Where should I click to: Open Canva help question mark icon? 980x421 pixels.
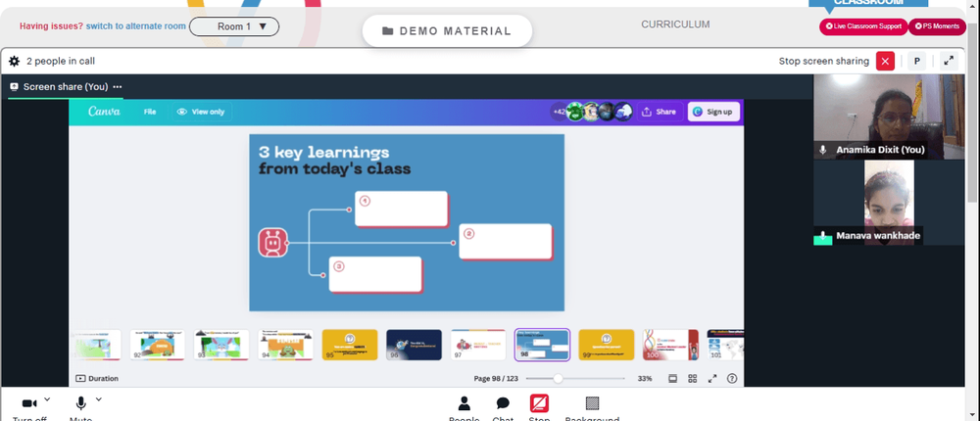point(732,379)
